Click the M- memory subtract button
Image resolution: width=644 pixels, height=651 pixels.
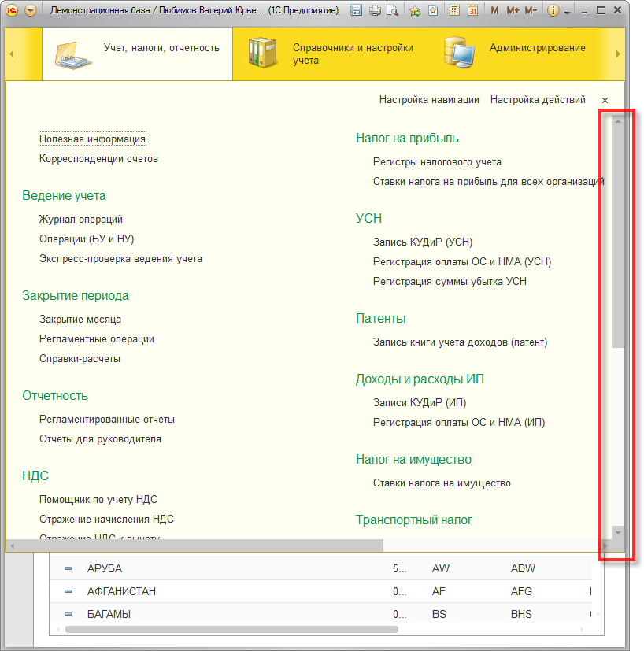coord(531,10)
